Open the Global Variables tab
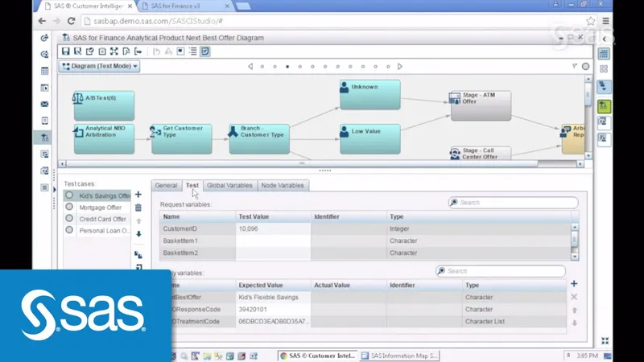644x362 pixels. pyautogui.click(x=229, y=186)
